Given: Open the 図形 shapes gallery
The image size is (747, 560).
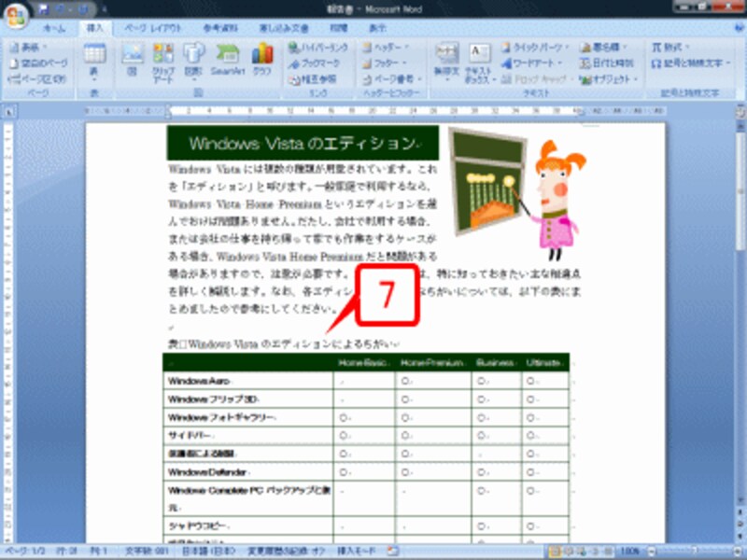Looking at the screenshot, I should (x=193, y=62).
